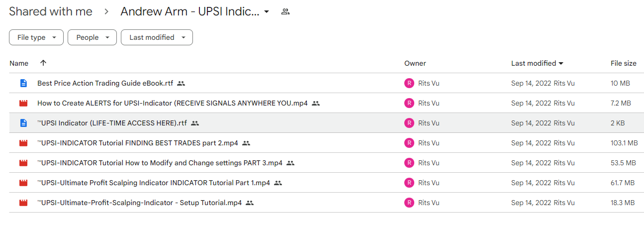
Task: Open the Last modified filter dropdown
Action: 157,37
